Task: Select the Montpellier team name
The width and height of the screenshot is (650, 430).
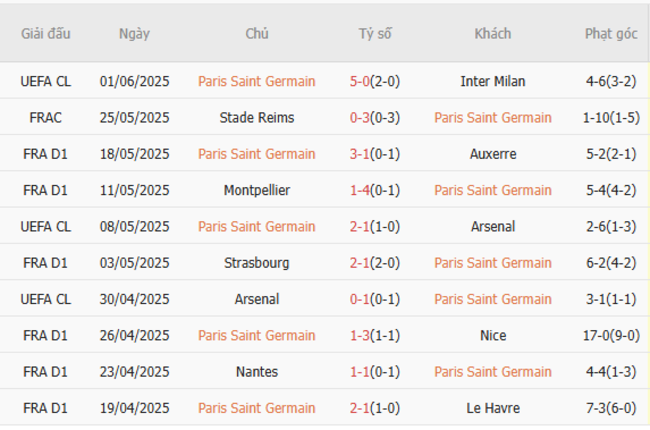Action: click(x=257, y=190)
